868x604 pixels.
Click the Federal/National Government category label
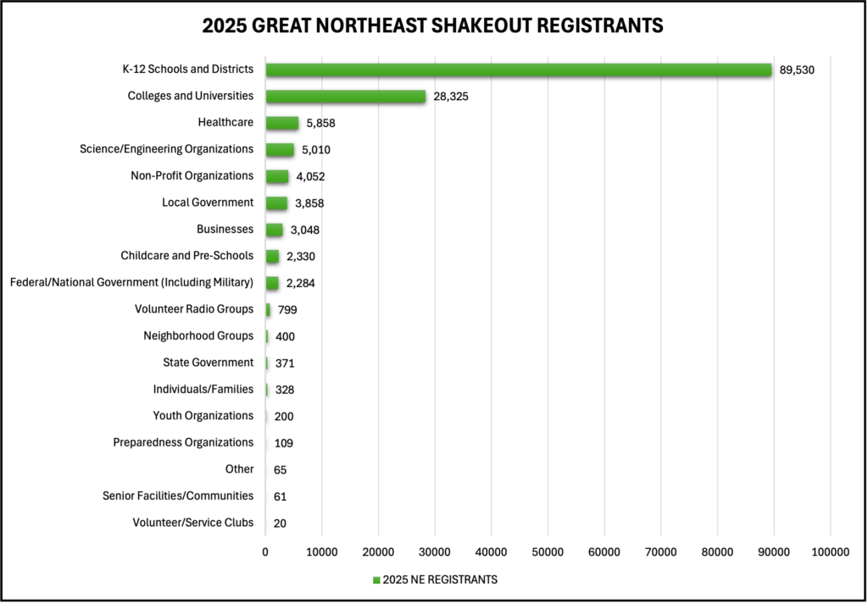(x=131, y=282)
